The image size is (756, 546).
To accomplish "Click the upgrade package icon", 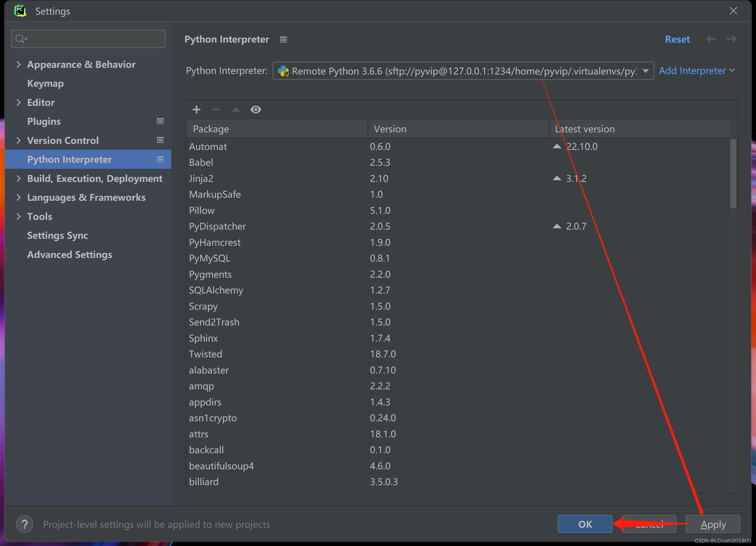I will pyautogui.click(x=237, y=109).
